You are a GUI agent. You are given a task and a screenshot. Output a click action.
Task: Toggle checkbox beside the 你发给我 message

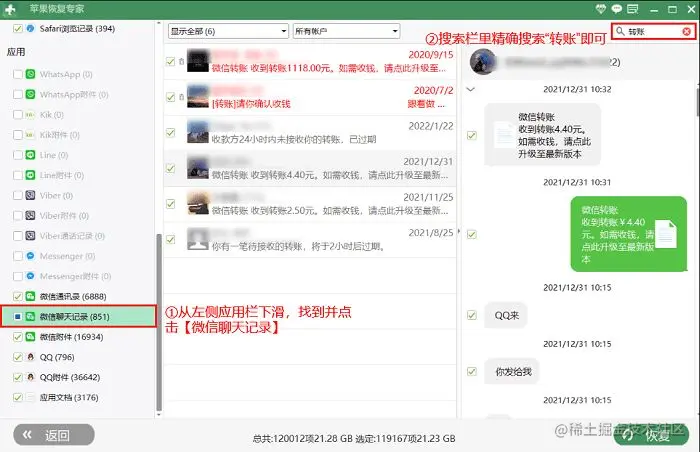tap(471, 372)
